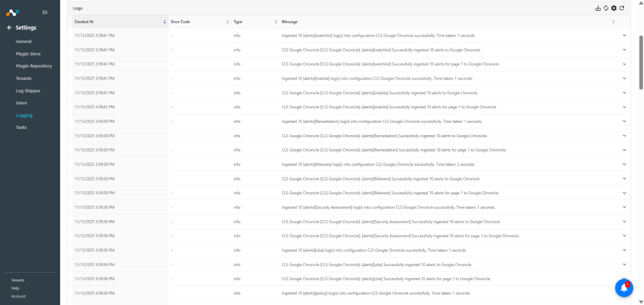The width and height of the screenshot is (644, 305).
Task: Collapse the sidebar menu icon
Action: tap(45, 13)
